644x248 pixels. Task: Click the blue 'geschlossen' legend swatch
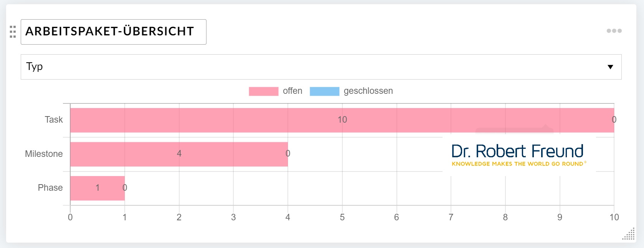pos(324,91)
